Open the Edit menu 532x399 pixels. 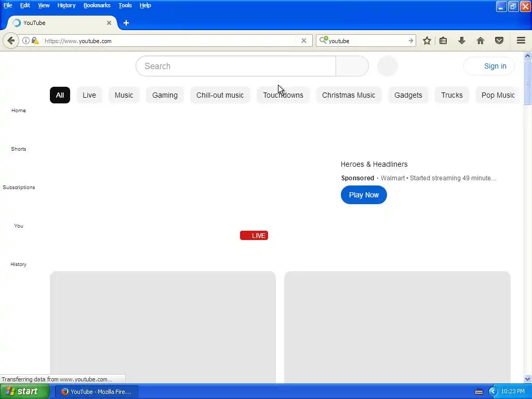(x=25, y=5)
